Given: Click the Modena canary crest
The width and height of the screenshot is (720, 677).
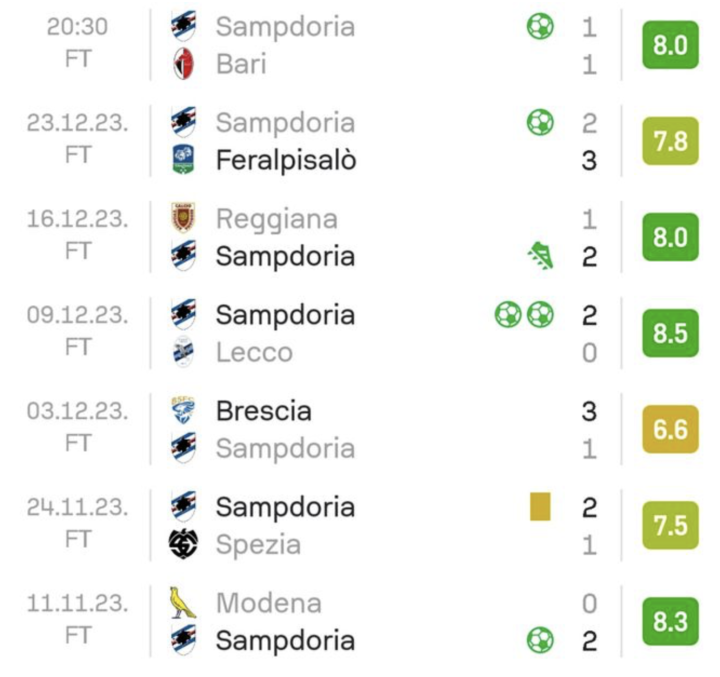Looking at the screenshot, I should tap(183, 602).
